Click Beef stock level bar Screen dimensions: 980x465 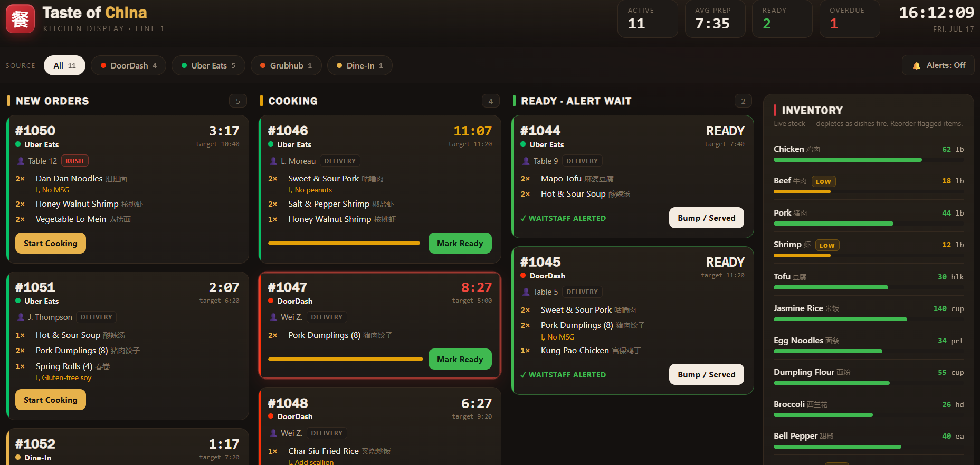(869, 192)
